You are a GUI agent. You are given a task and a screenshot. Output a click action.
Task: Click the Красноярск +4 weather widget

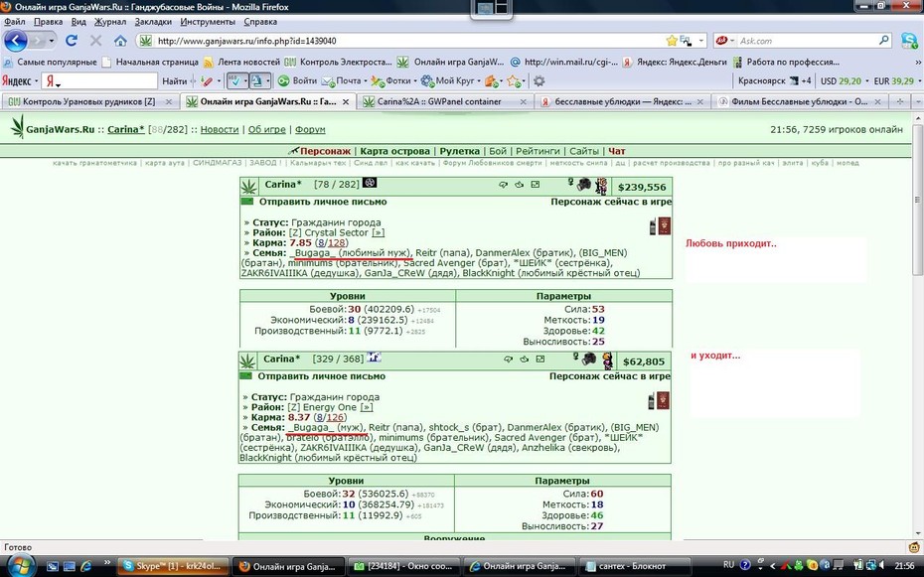774,80
